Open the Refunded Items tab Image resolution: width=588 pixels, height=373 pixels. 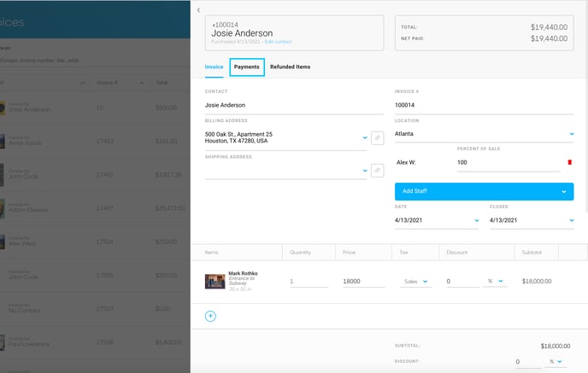pyautogui.click(x=290, y=67)
